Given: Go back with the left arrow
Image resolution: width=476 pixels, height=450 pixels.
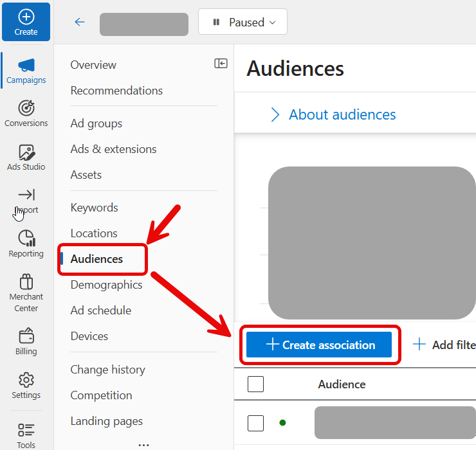Looking at the screenshot, I should pos(80,22).
